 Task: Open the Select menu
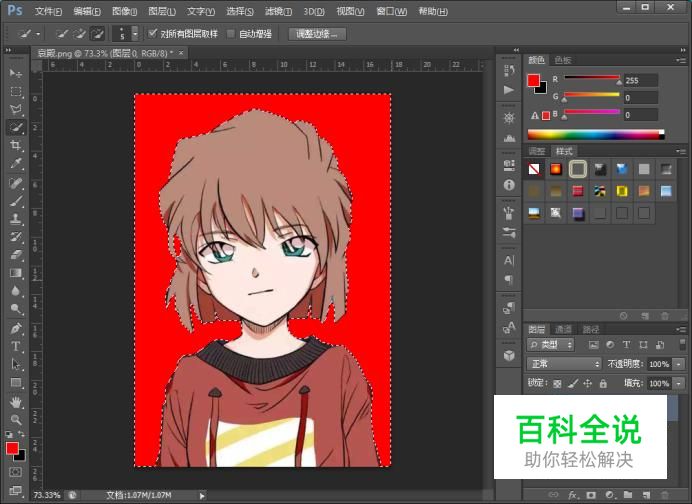click(x=240, y=11)
